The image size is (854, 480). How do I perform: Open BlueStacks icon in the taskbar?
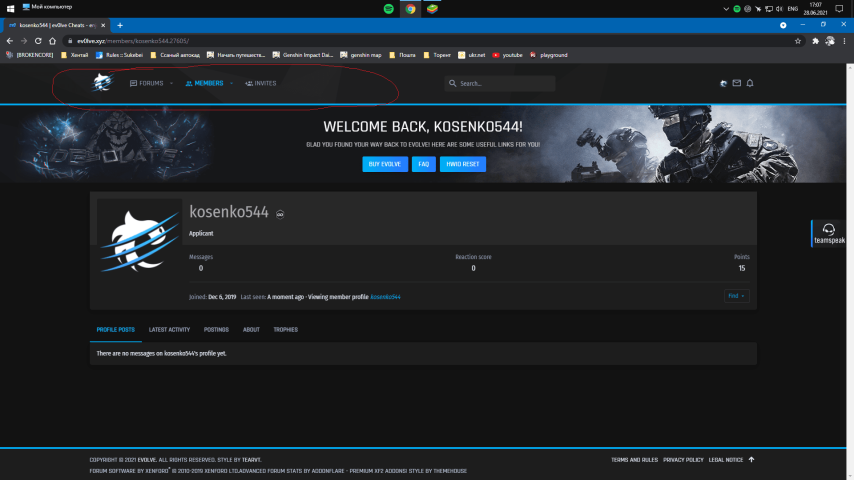point(432,9)
